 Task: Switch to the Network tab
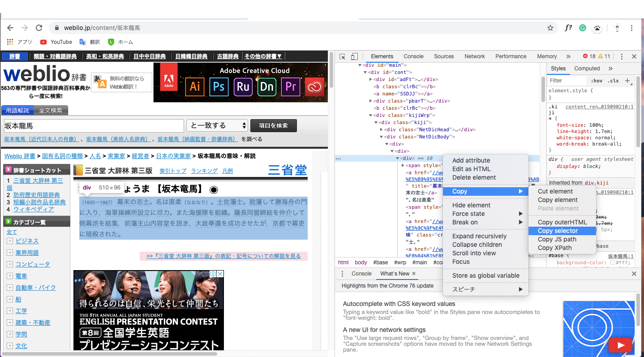point(475,56)
